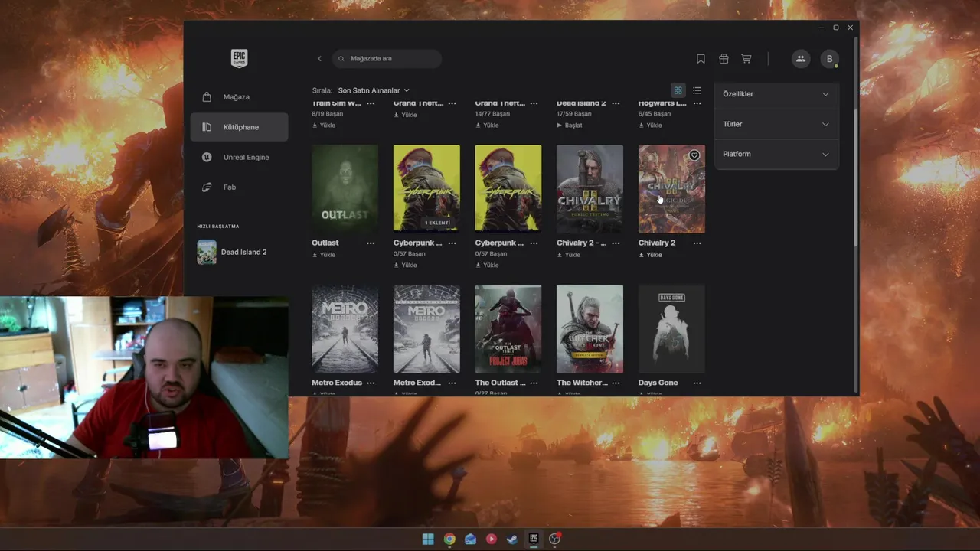Open the mail app in taskbar

(470, 539)
